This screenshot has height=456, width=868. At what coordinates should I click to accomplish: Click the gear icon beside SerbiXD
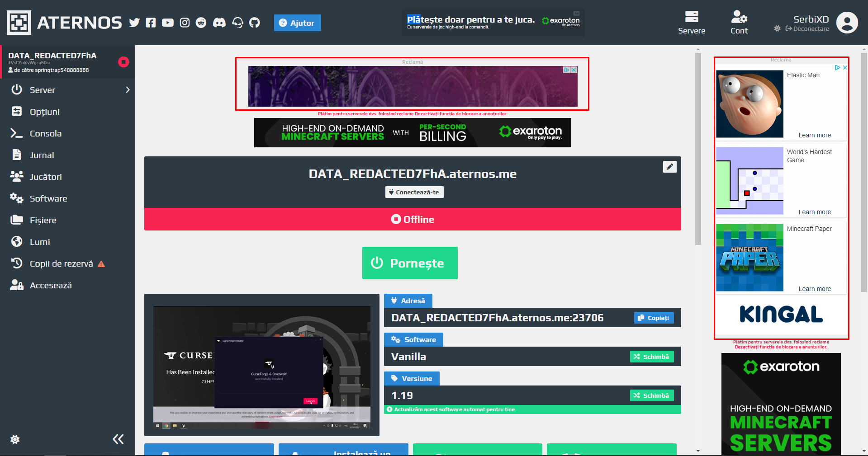coord(777,28)
